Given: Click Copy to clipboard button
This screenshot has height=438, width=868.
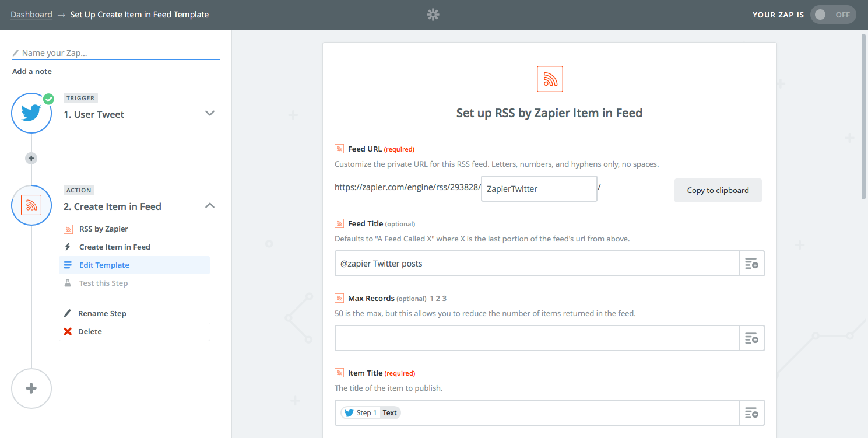Looking at the screenshot, I should [718, 190].
